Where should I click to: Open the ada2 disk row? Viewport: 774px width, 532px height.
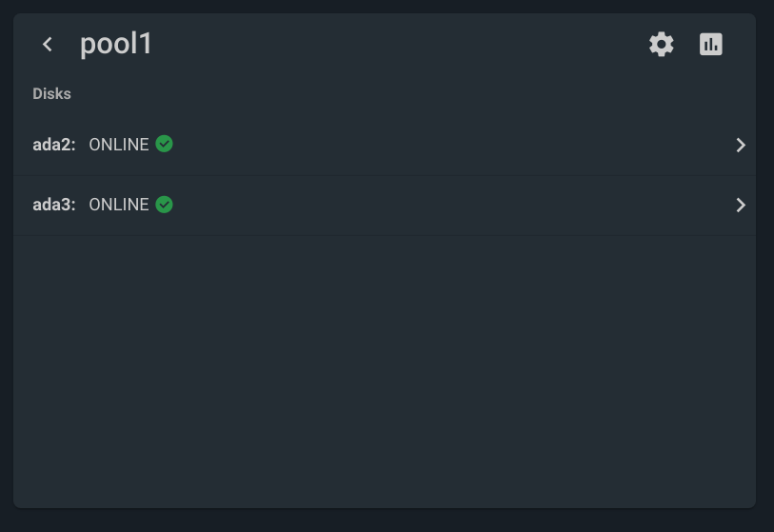click(385, 145)
